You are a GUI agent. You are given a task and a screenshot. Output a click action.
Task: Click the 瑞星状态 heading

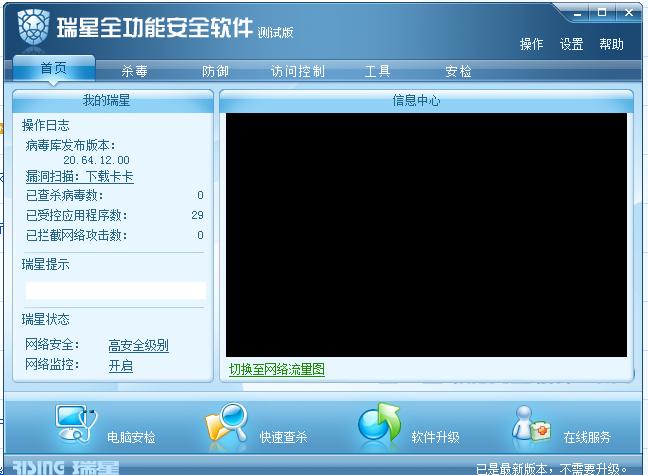45,319
